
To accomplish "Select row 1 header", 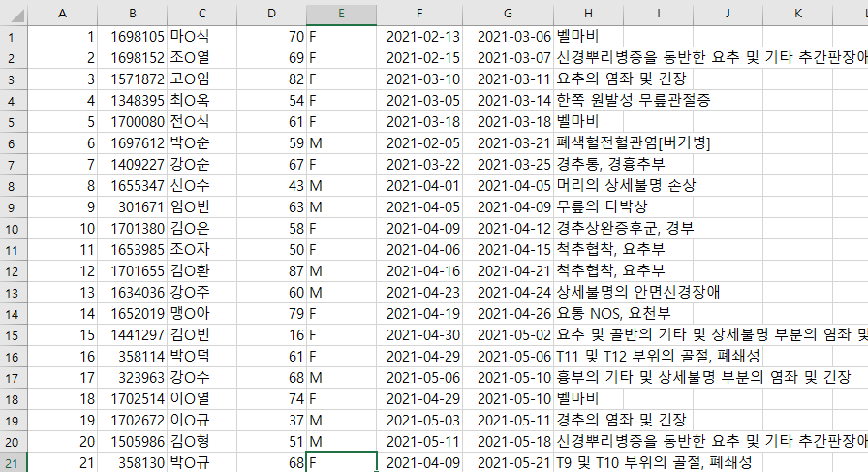I will pyautogui.click(x=14, y=37).
